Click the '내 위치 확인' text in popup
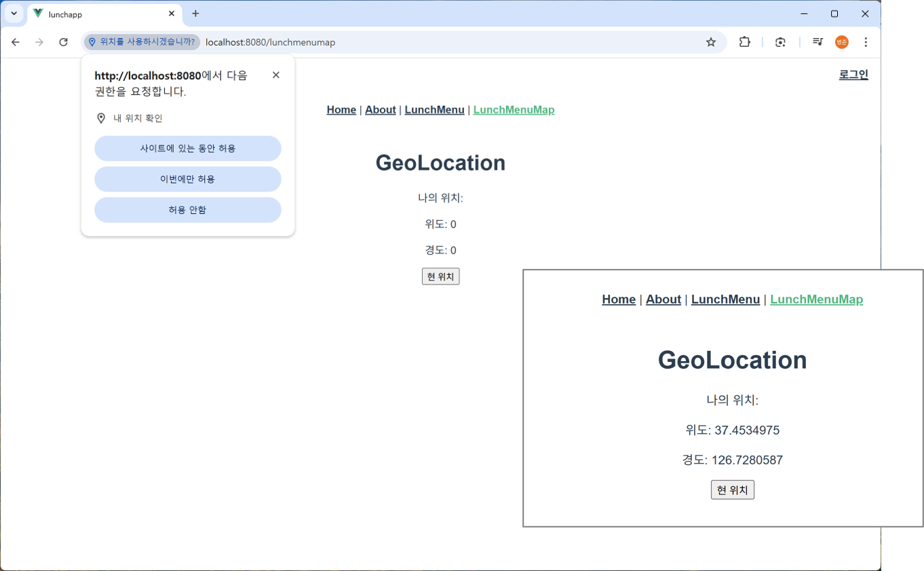Screen dimensions: 924x571 click(x=138, y=118)
